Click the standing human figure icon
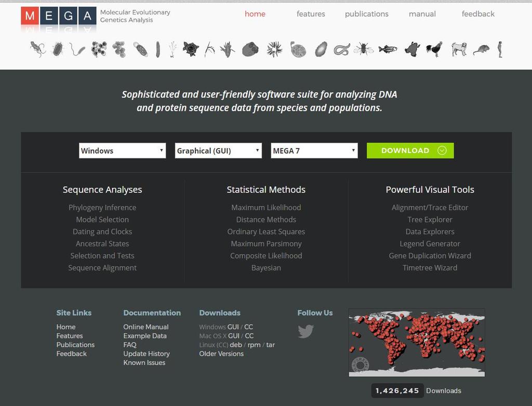The image size is (532, 406). (x=500, y=49)
